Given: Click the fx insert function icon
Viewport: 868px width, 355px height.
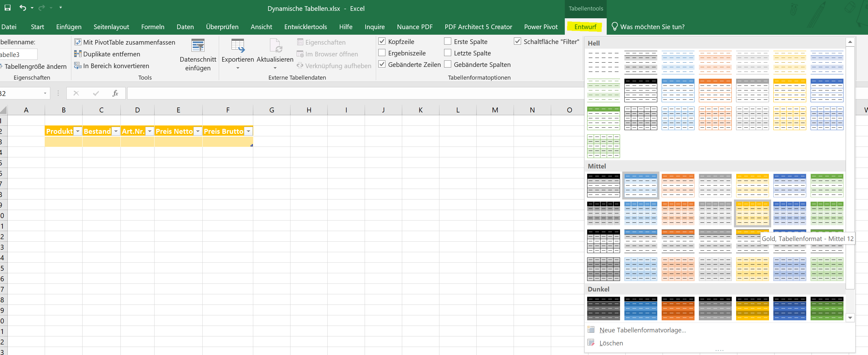Looking at the screenshot, I should click(x=115, y=93).
